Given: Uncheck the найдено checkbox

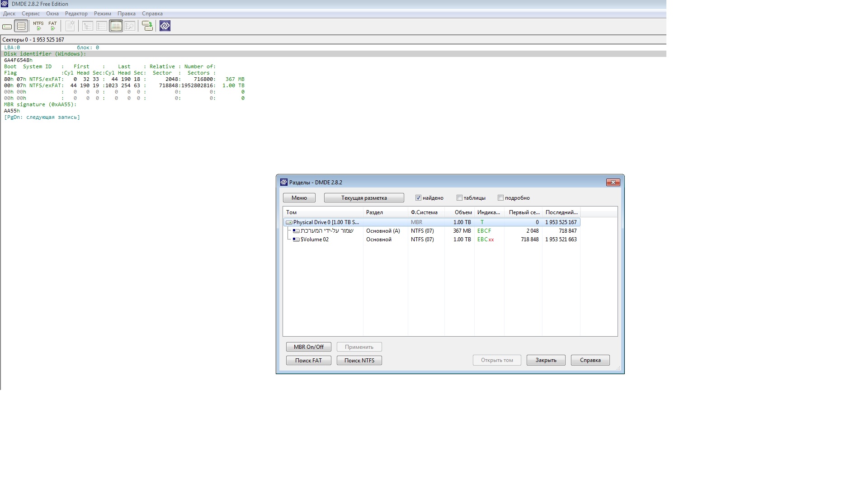Looking at the screenshot, I should (418, 198).
